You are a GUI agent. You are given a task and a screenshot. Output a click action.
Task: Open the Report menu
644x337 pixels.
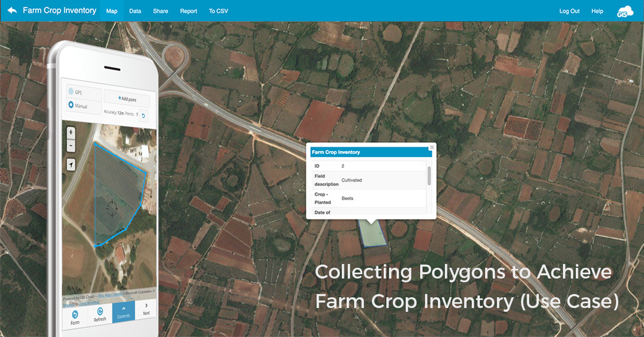[188, 11]
